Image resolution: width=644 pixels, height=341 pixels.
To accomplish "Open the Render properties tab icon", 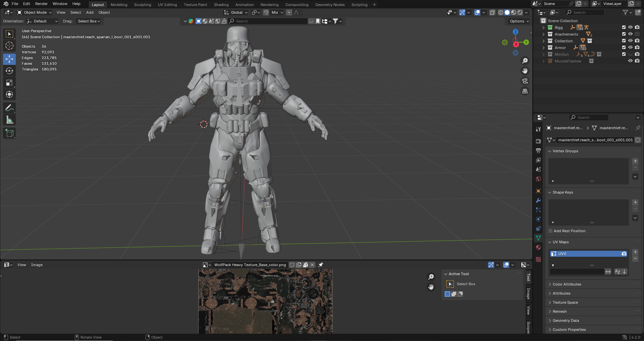I will point(538,141).
